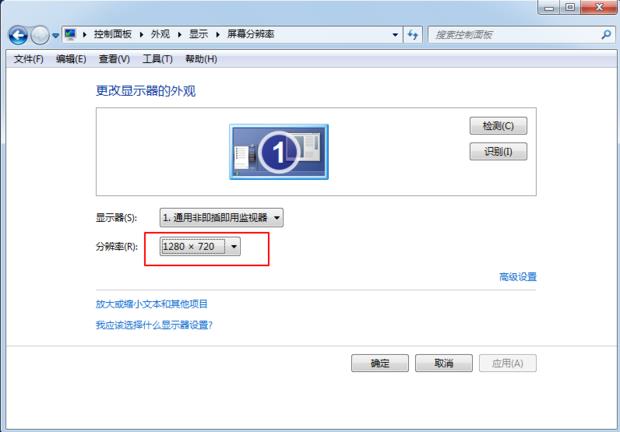Click the 取消 cancel button
This screenshot has height=432, width=620.
(x=444, y=363)
